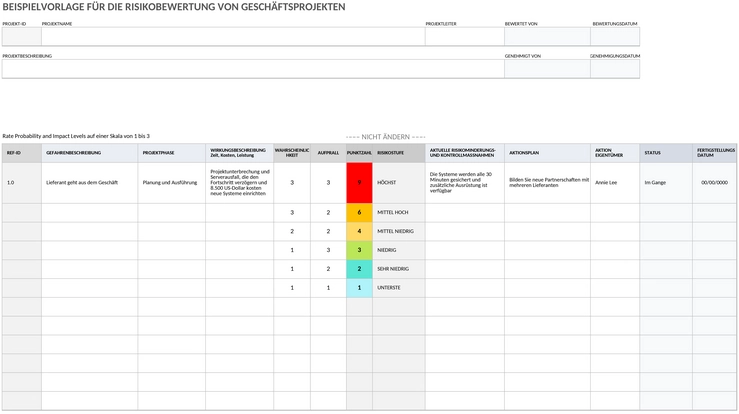Click the PROJEKTNAME input field
The height and width of the screenshot is (414, 739).
pyautogui.click(x=233, y=36)
